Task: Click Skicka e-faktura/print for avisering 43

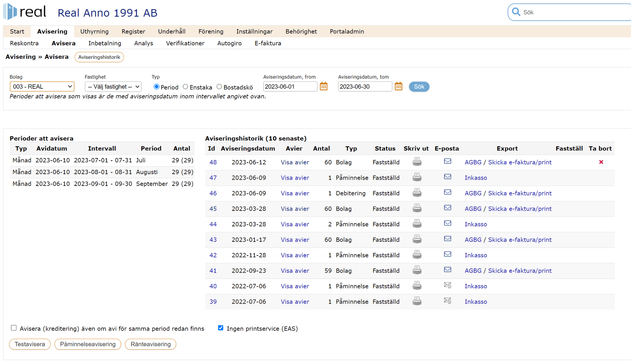Action: (520, 240)
